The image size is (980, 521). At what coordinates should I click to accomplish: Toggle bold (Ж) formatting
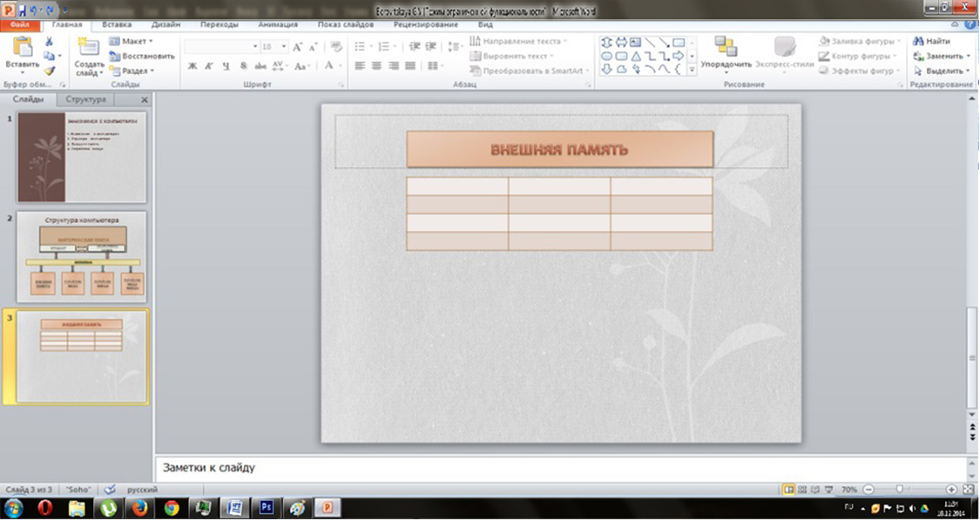tap(193, 66)
